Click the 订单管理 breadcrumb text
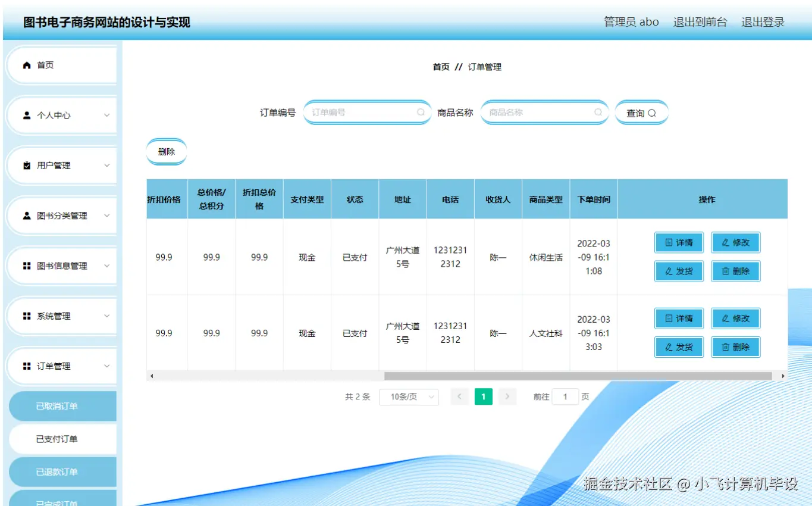 [485, 67]
